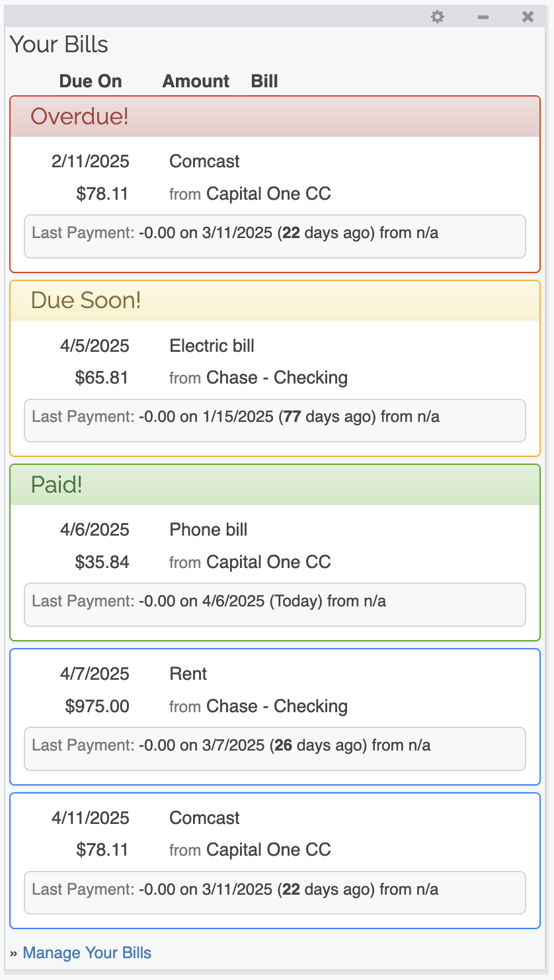Image resolution: width=554 pixels, height=980 pixels.
Task: Open the Manage Your Bills link
Action: (x=87, y=953)
